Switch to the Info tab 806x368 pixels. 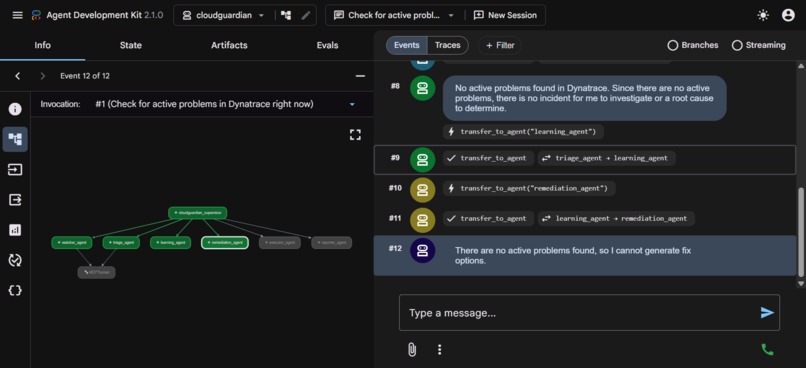[x=43, y=45]
